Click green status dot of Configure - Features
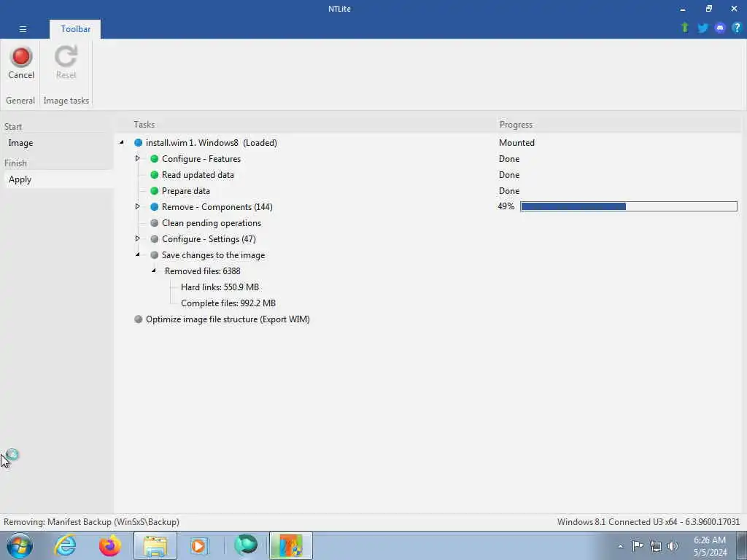This screenshot has width=747, height=560. (x=155, y=159)
